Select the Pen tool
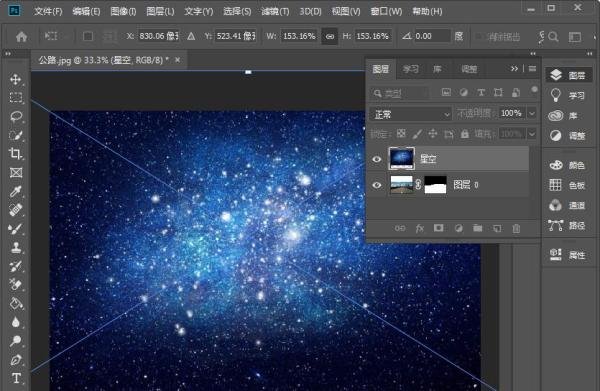Viewport: 600px width, 391px height. 16,360
